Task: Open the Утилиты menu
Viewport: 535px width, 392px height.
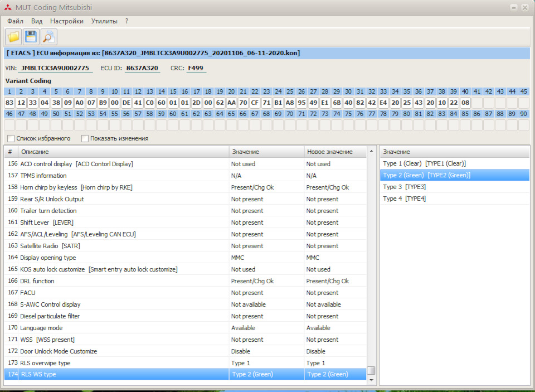Action: pyautogui.click(x=104, y=21)
